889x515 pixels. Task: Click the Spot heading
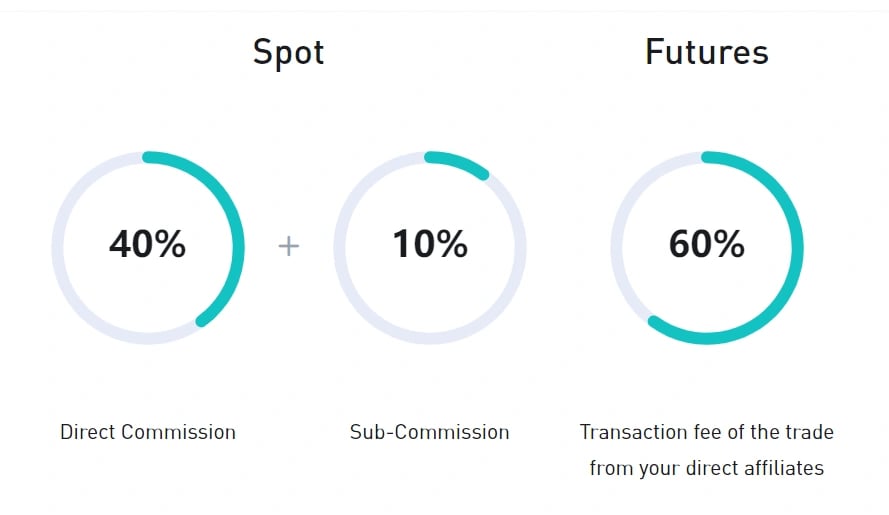[x=288, y=52]
